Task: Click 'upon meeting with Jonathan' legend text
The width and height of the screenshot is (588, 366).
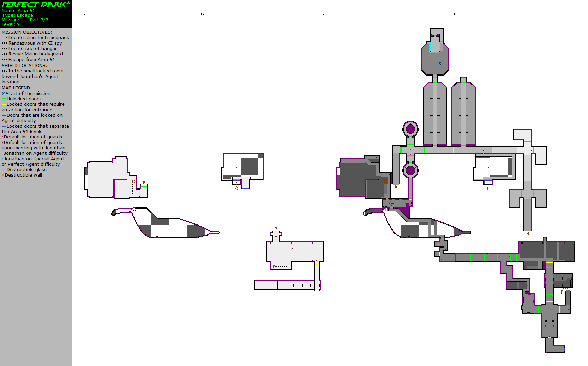Action: (33, 148)
